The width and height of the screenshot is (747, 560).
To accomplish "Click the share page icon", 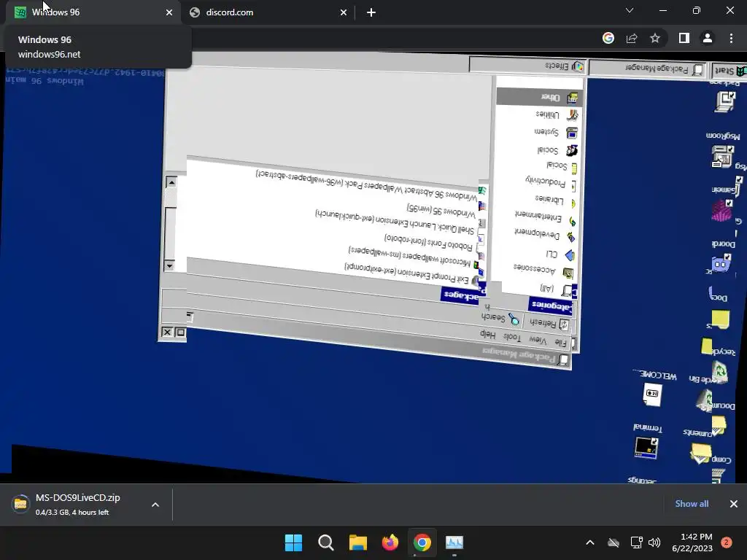I will [x=632, y=38].
